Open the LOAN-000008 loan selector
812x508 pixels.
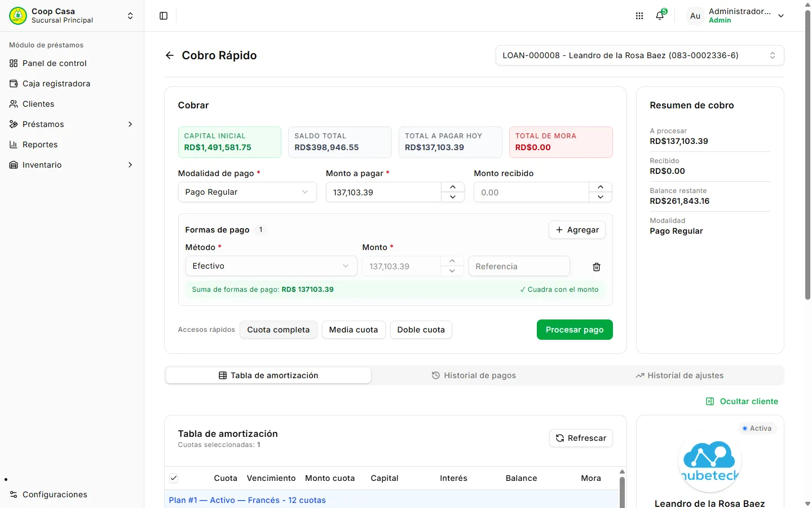(x=639, y=55)
